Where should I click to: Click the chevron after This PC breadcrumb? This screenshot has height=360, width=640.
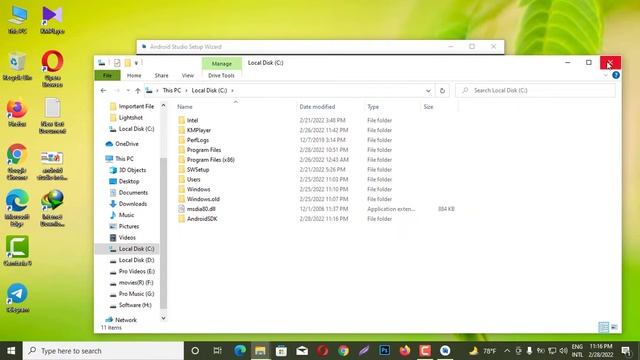[186, 91]
